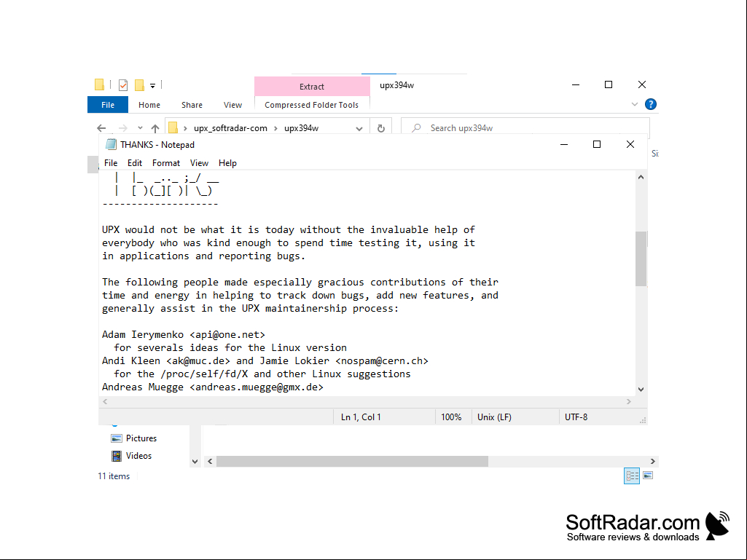
Task: Expand the Explorer ribbon with the chevron
Action: point(635,104)
